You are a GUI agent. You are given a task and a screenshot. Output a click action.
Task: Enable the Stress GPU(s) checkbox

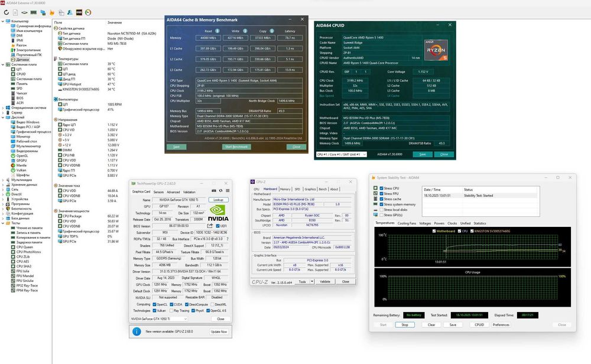[381, 215]
